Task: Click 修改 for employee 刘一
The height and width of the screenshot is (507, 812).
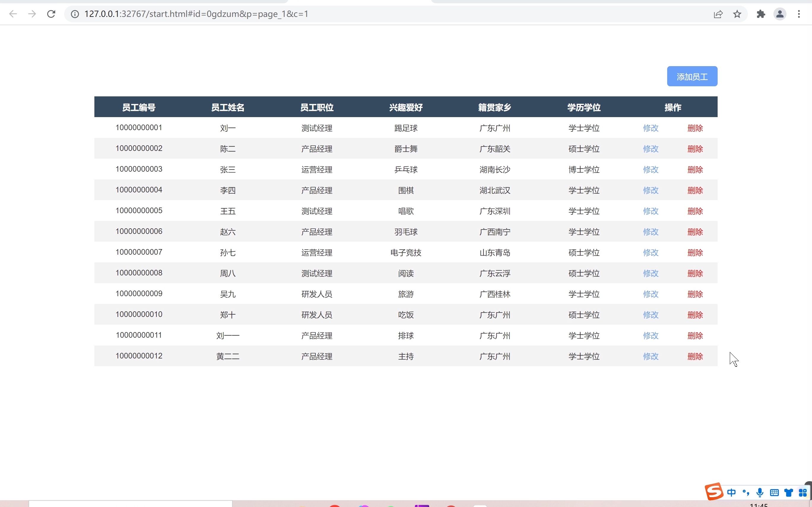Action: (651, 128)
